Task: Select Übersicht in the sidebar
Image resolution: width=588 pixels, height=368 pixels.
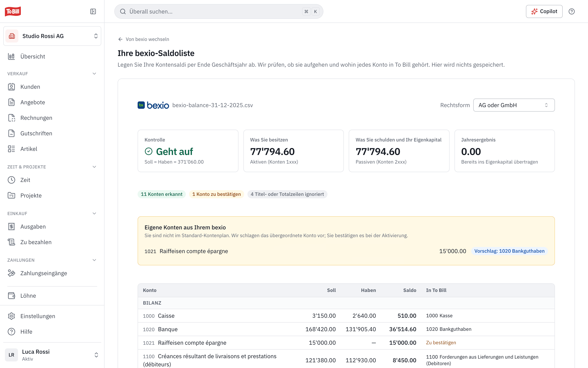Action: [x=52, y=56]
